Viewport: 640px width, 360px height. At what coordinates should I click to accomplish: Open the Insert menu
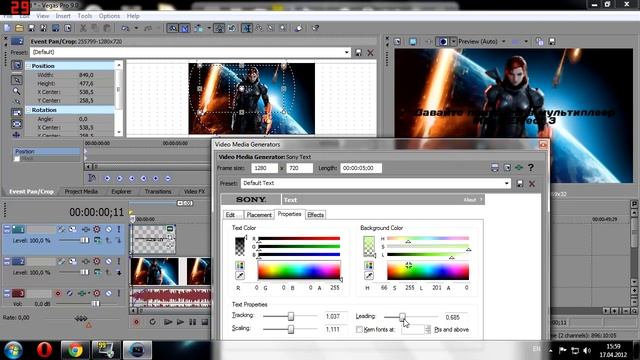[63, 16]
